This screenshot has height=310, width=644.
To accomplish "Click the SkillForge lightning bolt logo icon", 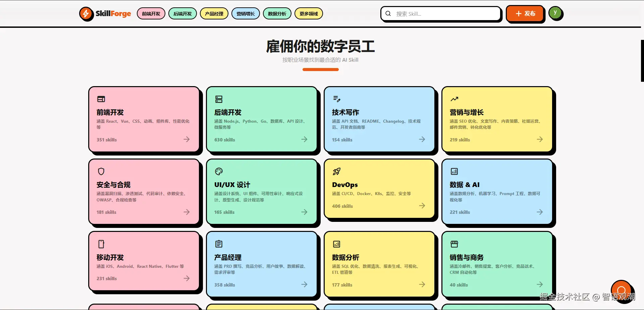I will (87, 14).
